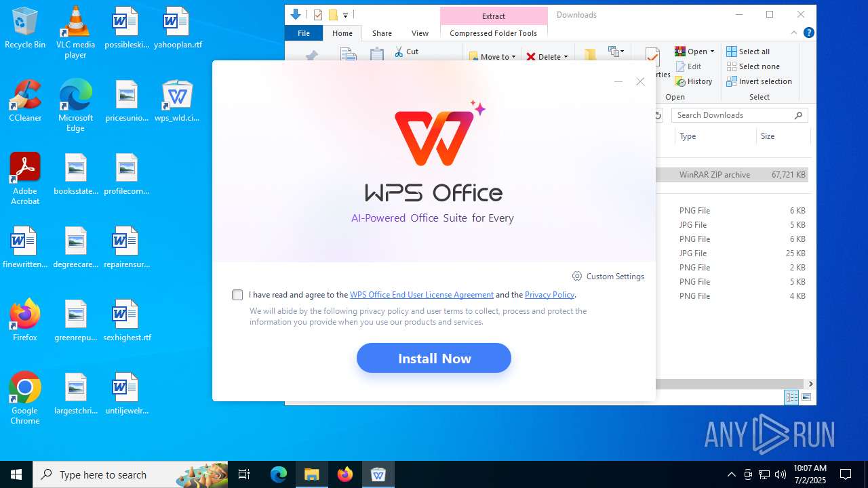Switch to the Share ribbon tab
This screenshot has height=488, width=868.
[x=382, y=33]
